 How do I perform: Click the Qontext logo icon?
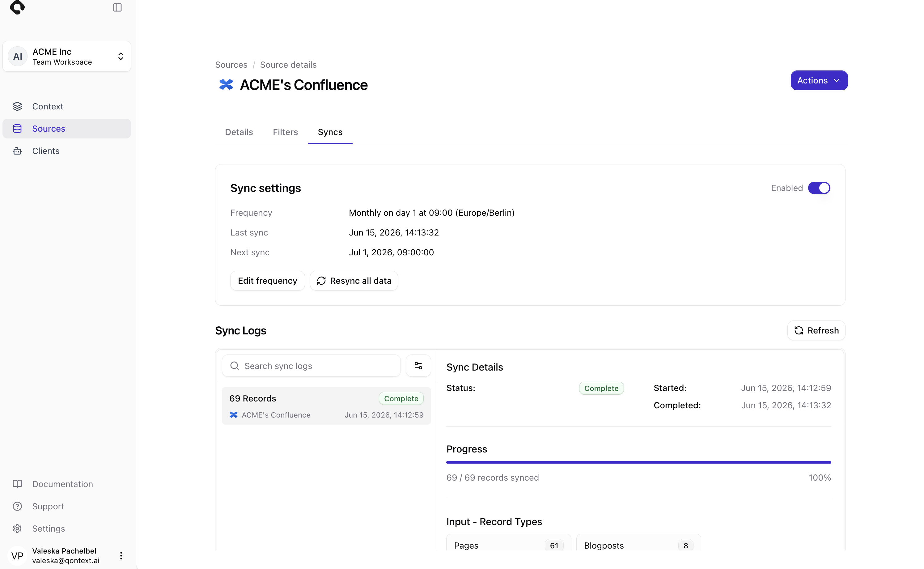point(17,7)
